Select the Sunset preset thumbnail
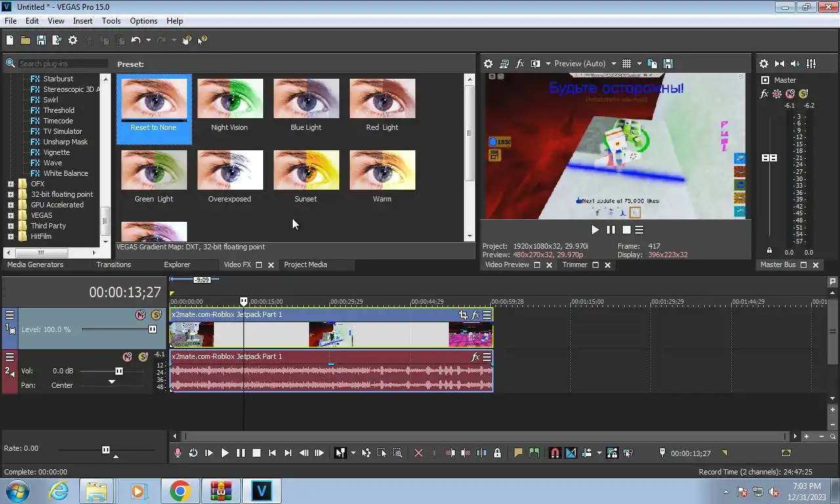 coord(306,170)
